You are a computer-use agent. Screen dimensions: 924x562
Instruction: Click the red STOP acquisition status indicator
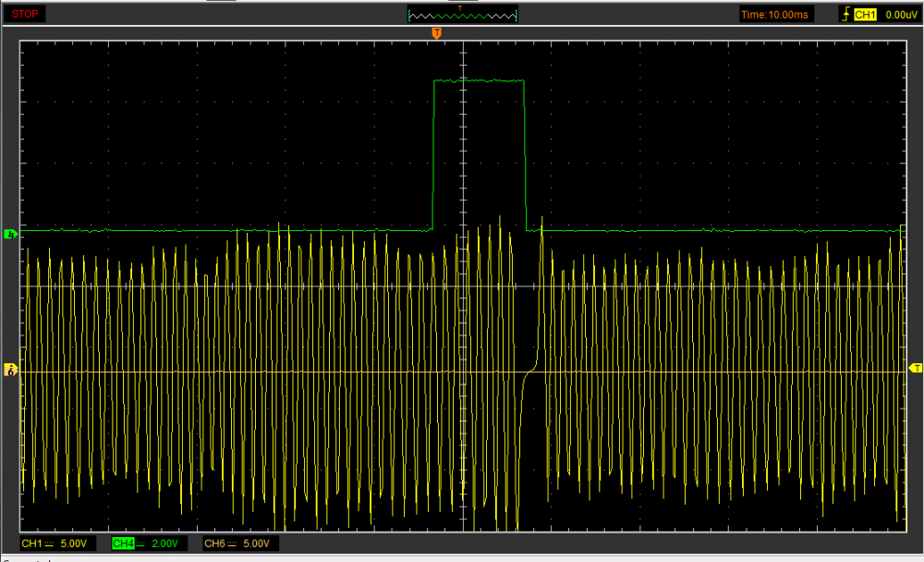27,14
